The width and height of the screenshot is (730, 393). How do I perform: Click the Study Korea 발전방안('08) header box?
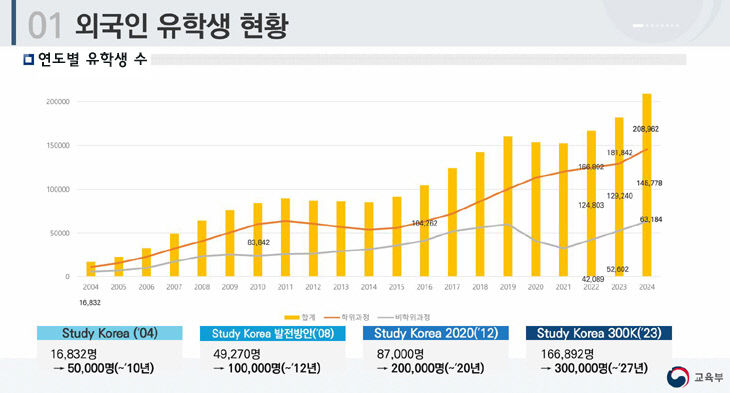click(x=273, y=333)
